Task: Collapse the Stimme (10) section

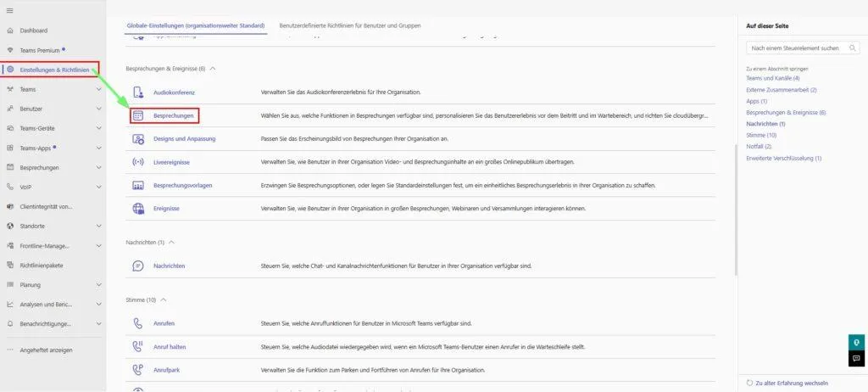Action: [x=164, y=300]
